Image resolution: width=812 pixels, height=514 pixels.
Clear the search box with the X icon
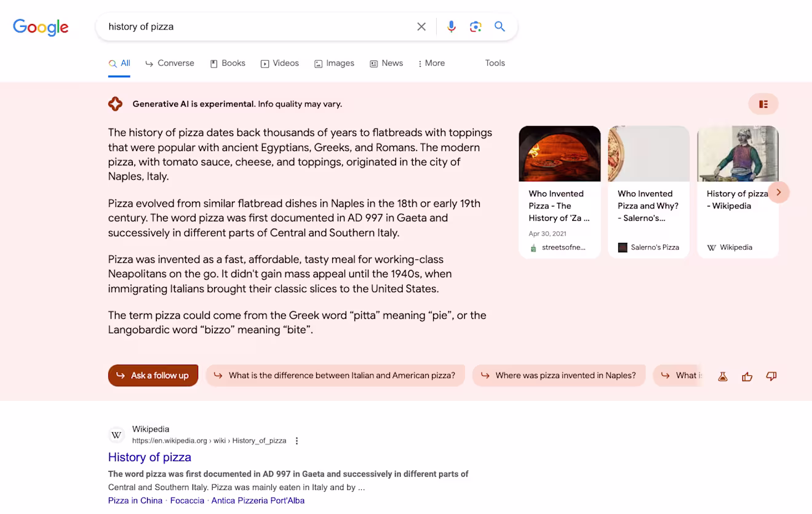pyautogui.click(x=421, y=26)
